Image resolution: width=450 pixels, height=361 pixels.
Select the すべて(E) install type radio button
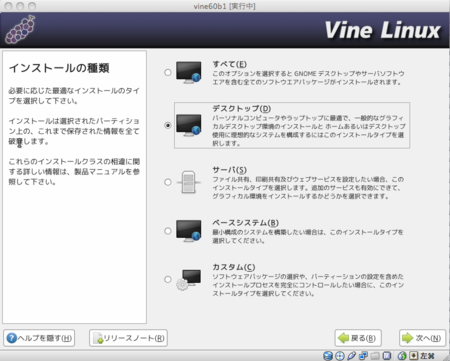click(x=168, y=72)
